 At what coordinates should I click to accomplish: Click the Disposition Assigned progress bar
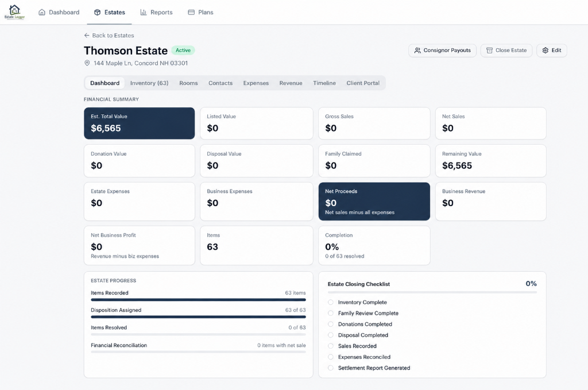point(198,317)
